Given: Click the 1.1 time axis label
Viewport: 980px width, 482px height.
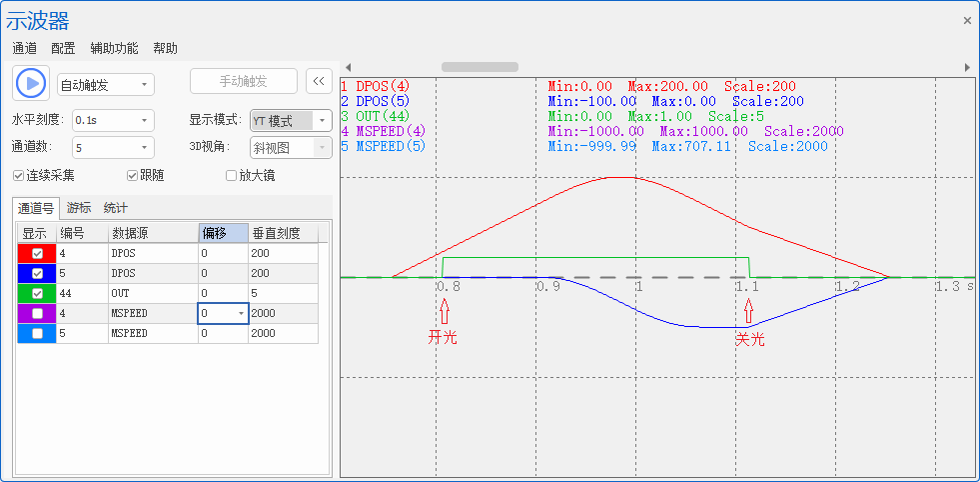Looking at the screenshot, I should pos(747,286).
